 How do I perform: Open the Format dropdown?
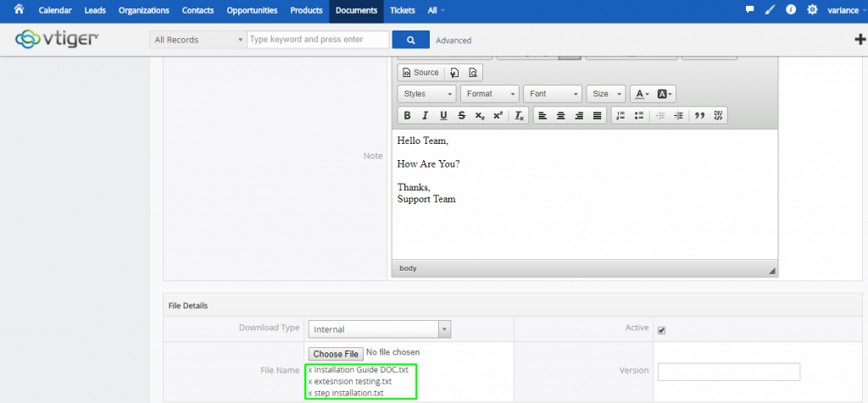489,94
